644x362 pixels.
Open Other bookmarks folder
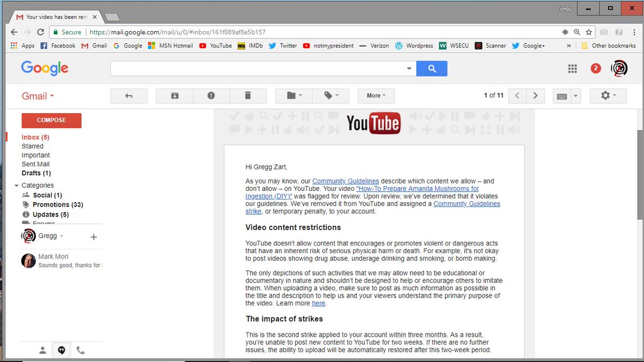pos(608,46)
